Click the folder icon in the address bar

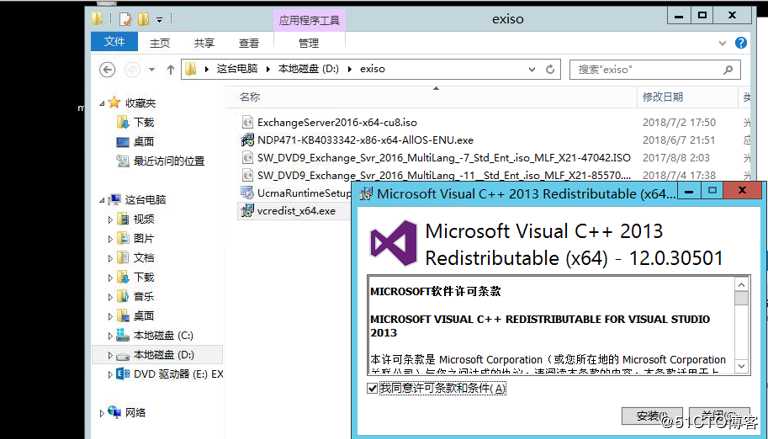191,69
